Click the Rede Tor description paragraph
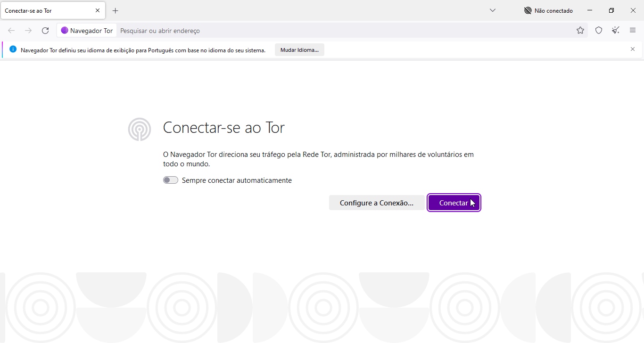This screenshot has height=343, width=644. [x=318, y=159]
